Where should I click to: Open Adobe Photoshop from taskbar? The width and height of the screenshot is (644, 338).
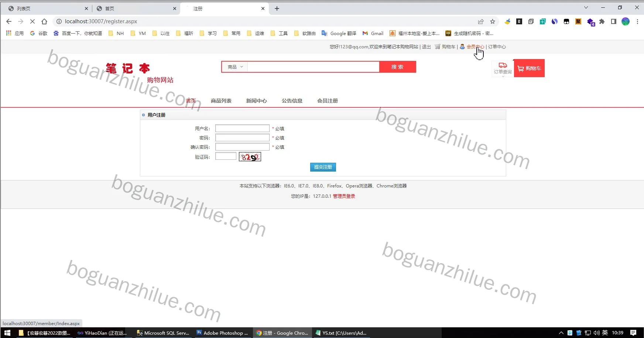click(x=223, y=333)
